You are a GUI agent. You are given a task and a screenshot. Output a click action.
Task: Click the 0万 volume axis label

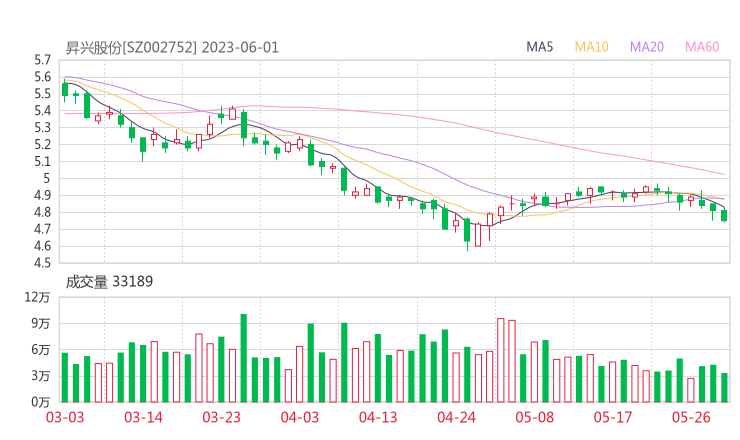(41, 402)
